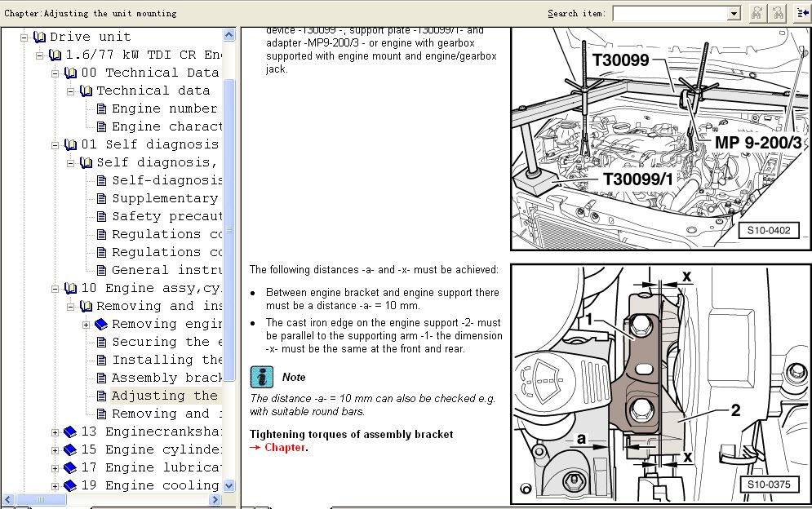This screenshot has width=812, height=509.
Task: Click inside the Search item input field
Action: pyautogui.click(x=669, y=13)
